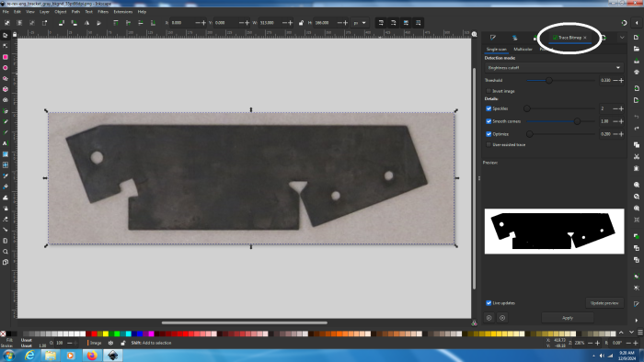Click the Print icon in commands bar
The height and width of the screenshot is (362, 644).
[637, 73]
